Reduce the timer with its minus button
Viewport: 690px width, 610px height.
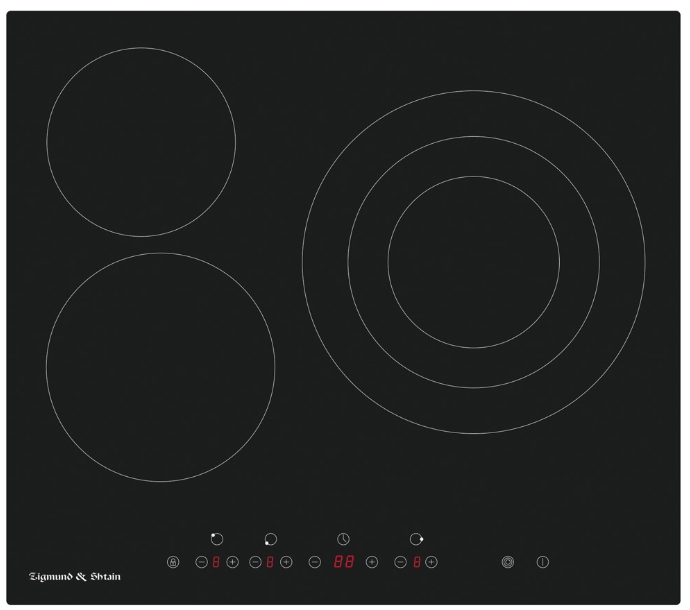pyautogui.click(x=314, y=563)
